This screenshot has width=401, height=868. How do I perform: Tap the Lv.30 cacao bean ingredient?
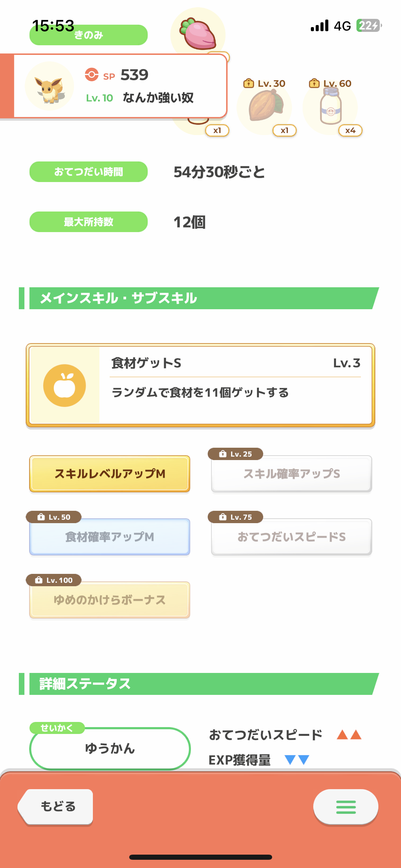[266, 106]
